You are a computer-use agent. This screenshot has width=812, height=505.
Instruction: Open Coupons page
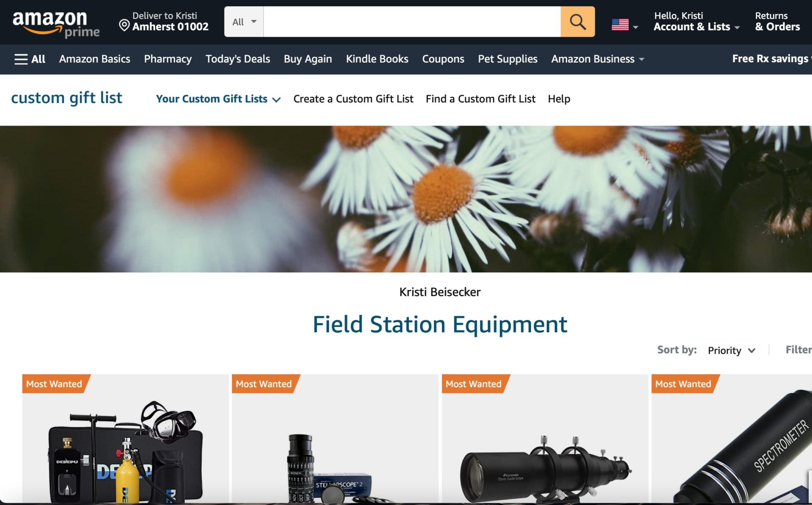pyautogui.click(x=443, y=59)
